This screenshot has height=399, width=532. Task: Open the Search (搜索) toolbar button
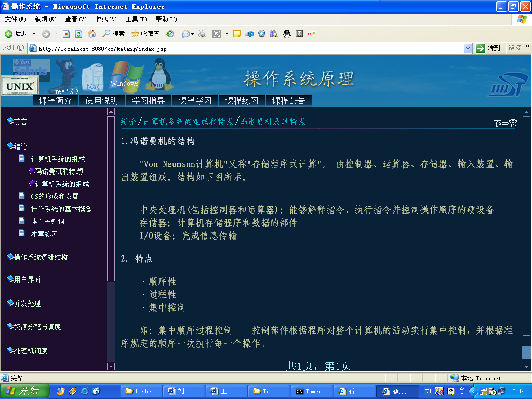[114, 34]
